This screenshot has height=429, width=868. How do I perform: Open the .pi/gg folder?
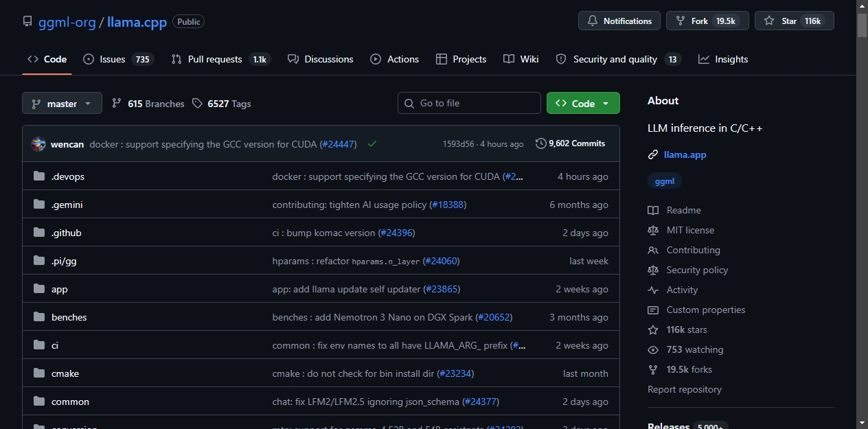pyautogui.click(x=64, y=261)
